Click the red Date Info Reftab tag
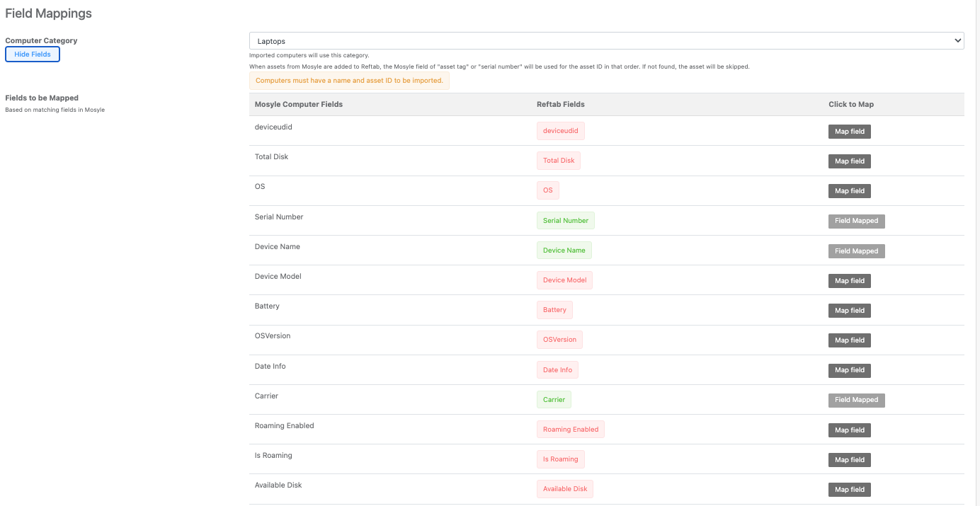 (x=558, y=370)
